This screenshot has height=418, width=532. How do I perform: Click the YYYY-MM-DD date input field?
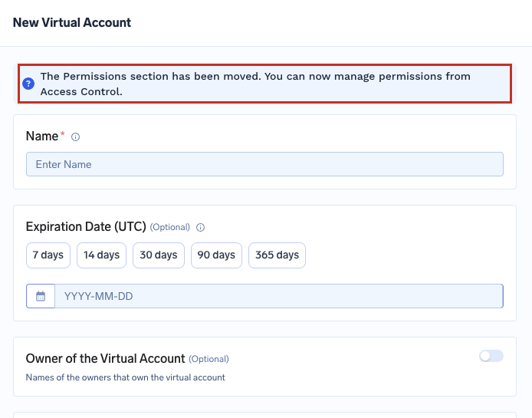279,296
